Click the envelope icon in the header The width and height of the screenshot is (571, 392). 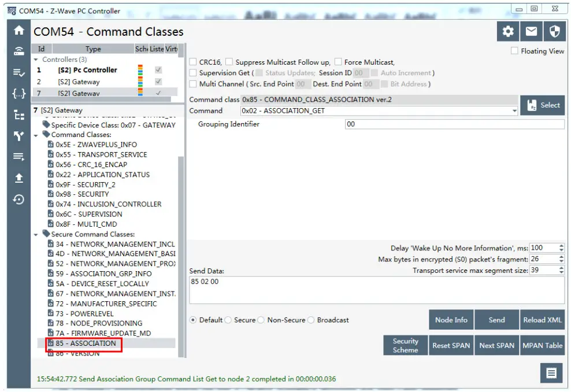tap(531, 32)
